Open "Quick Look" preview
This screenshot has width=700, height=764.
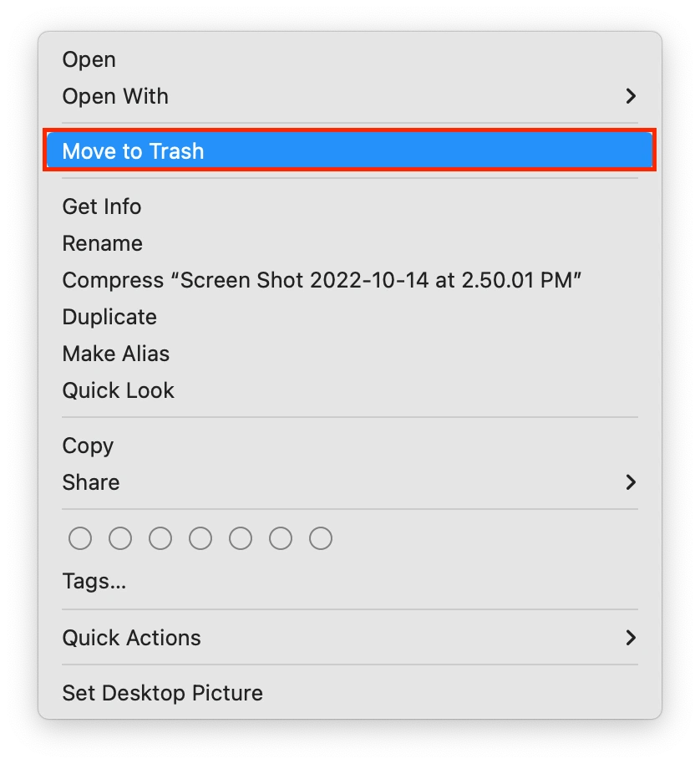[119, 390]
